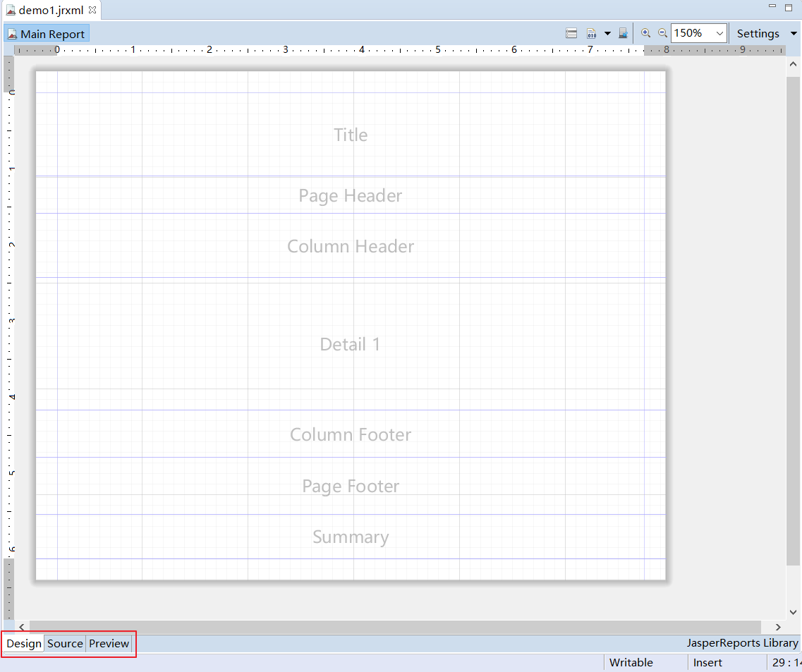Click the Settings button
This screenshot has width=802, height=672.
coord(758,33)
